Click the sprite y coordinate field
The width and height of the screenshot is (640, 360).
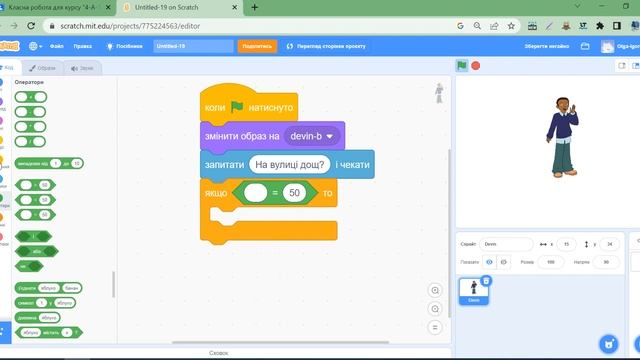[x=609, y=244]
